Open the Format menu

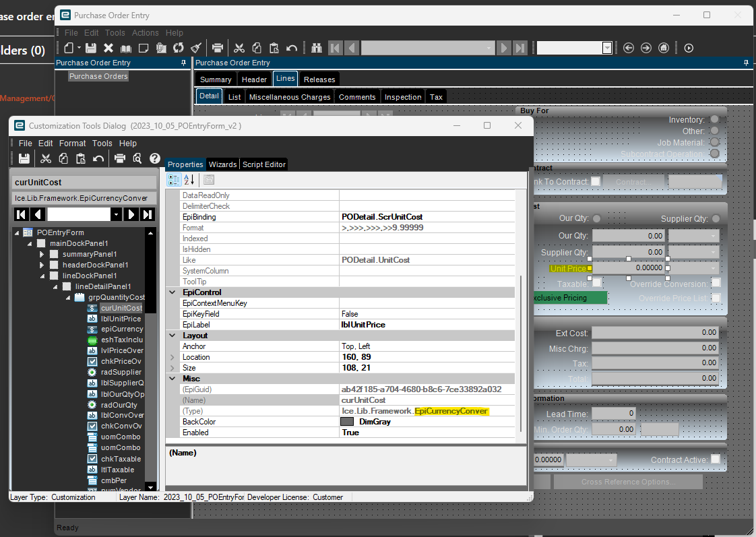coord(72,143)
